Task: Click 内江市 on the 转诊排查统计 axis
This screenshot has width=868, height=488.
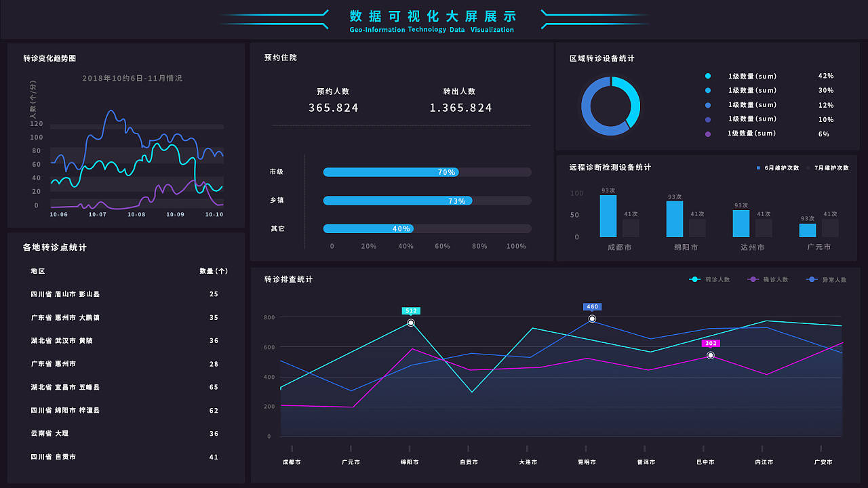Action: pyautogui.click(x=764, y=462)
